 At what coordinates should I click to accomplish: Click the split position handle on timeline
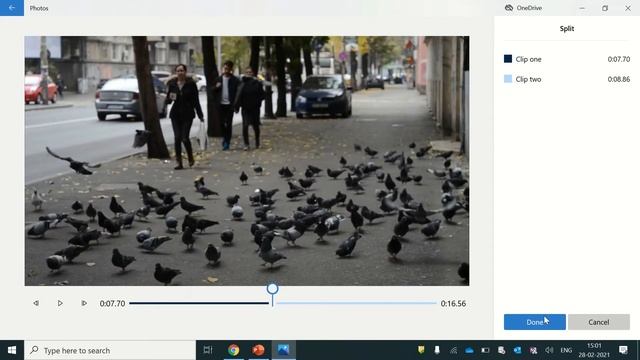pyautogui.click(x=273, y=289)
